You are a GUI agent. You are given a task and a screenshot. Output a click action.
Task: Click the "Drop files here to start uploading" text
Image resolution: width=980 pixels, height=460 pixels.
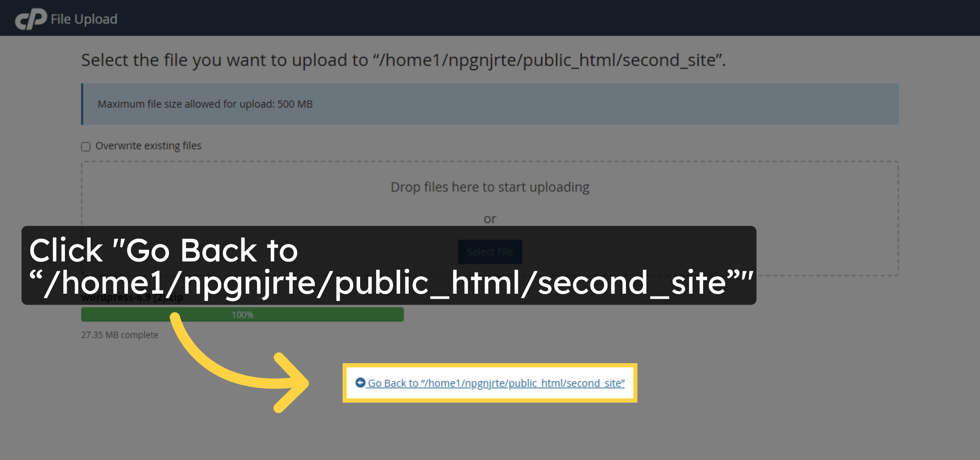(490, 187)
